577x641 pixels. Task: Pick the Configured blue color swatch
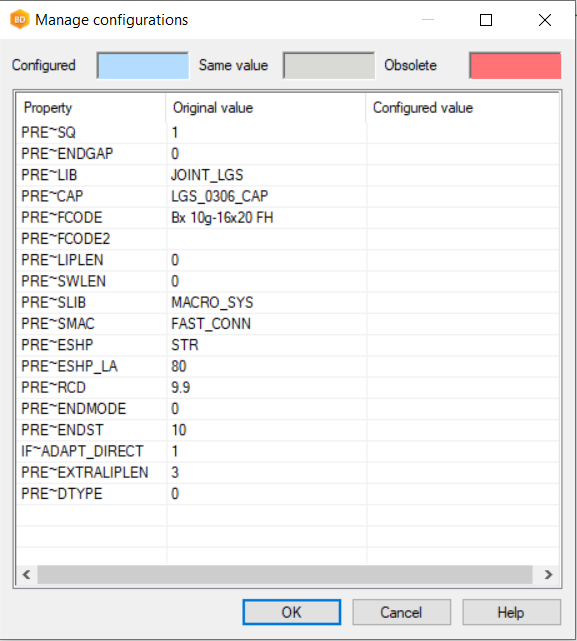click(143, 65)
